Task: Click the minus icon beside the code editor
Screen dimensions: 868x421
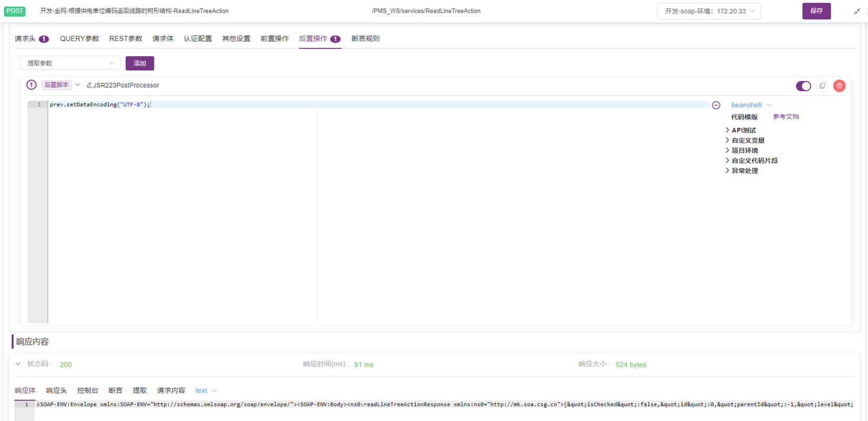Action: click(x=716, y=105)
